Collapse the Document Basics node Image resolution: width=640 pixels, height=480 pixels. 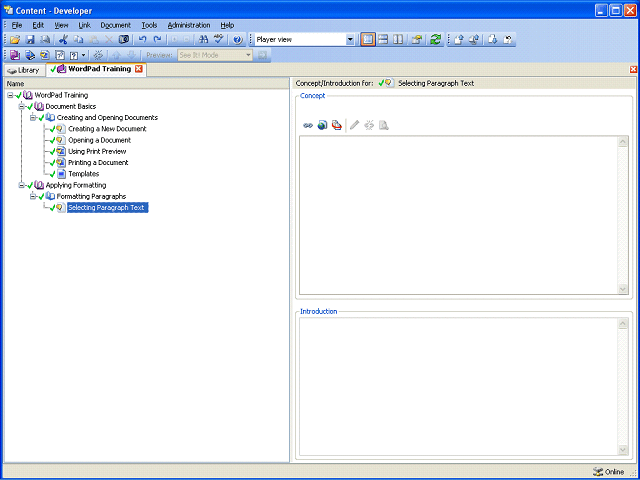click(x=22, y=107)
